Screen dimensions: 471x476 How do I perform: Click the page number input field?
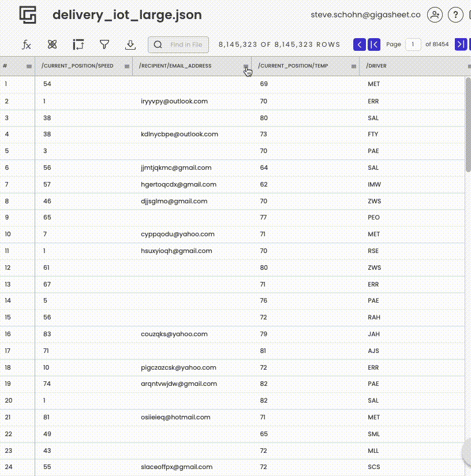[413, 44]
